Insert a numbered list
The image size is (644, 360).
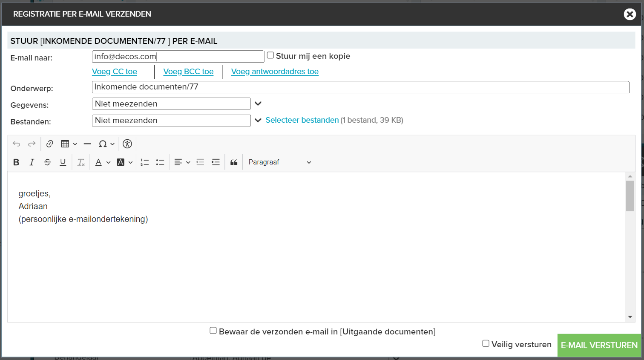tap(145, 162)
